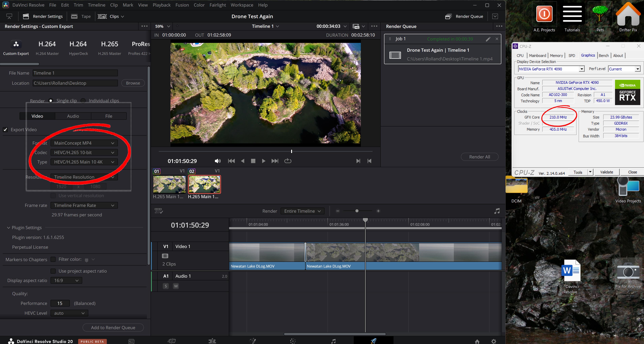The width and height of the screenshot is (644, 344).
Task: Open the HEVC Level auto dropdown
Action: (x=69, y=313)
